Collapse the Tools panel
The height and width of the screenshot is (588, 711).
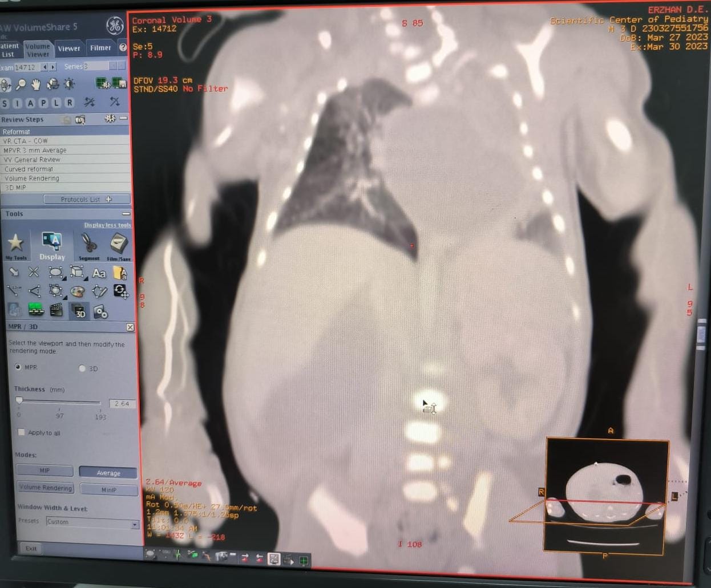[x=126, y=214]
